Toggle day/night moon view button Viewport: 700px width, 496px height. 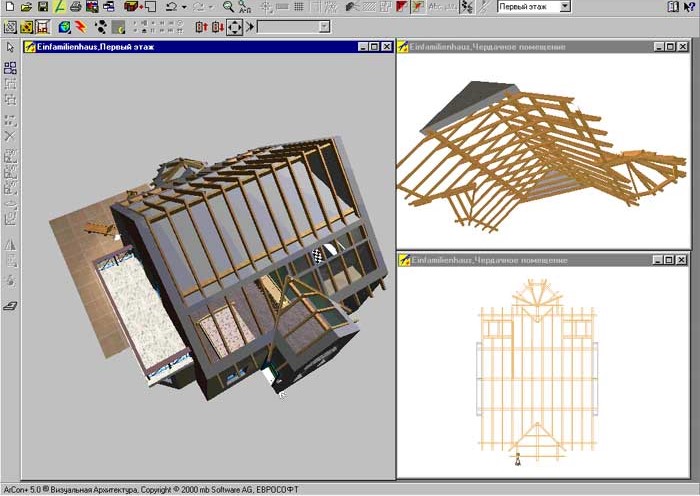coord(118,27)
